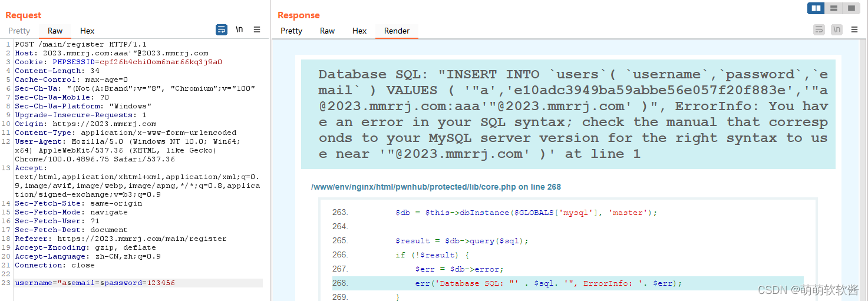This screenshot has height=301, width=868.
Task: Click the Database SQL error message block
Action: click(x=568, y=114)
